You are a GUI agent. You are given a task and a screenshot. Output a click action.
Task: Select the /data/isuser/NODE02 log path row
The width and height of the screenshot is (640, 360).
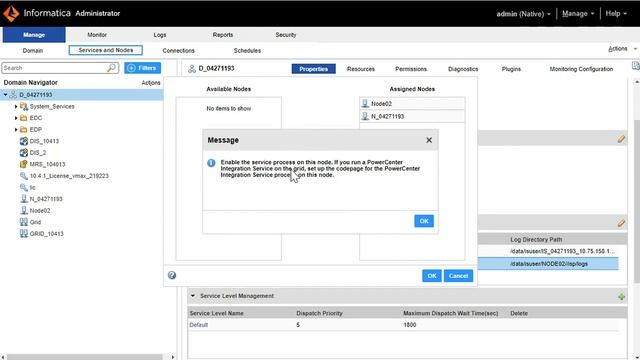click(x=548, y=264)
